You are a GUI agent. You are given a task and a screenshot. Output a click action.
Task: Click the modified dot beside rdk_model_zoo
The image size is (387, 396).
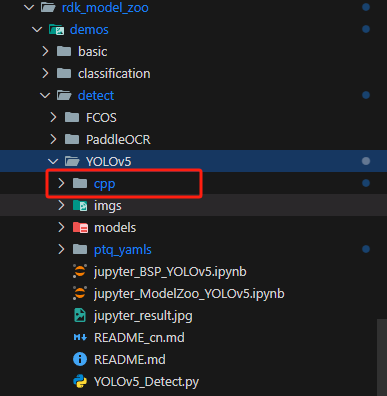[366, 7]
